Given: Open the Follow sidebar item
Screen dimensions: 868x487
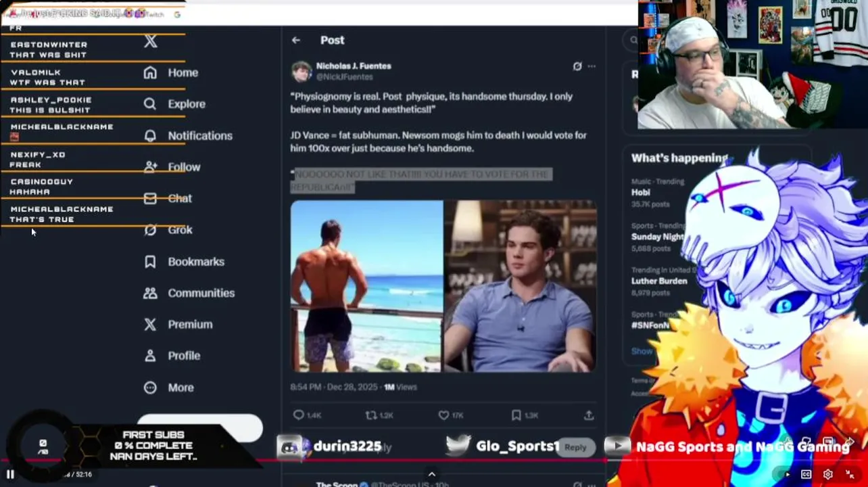Looking at the screenshot, I should click(172, 167).
